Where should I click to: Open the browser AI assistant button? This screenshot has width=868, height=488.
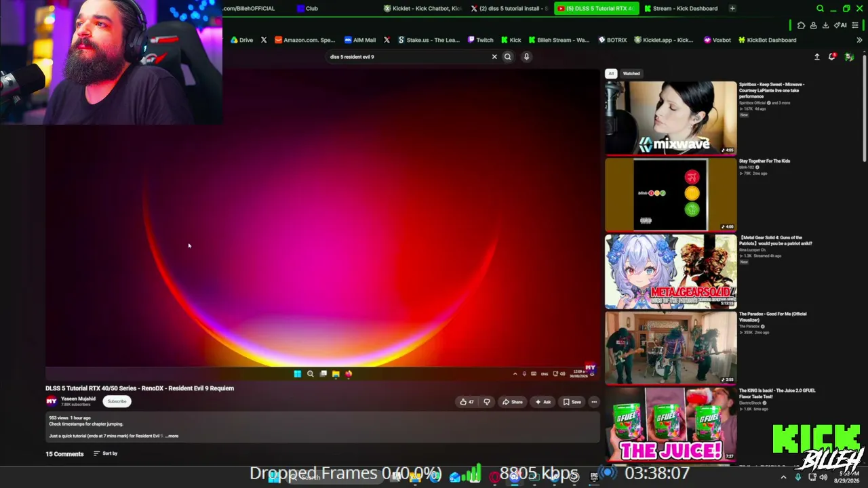(x=840, y=25)
